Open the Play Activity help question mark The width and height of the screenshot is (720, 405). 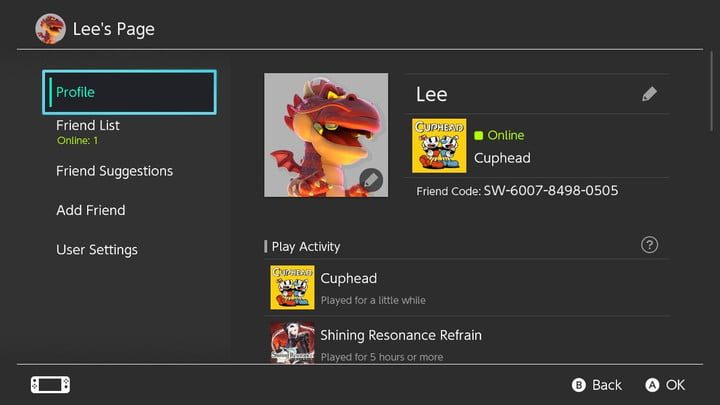pyautogui.click(x=649, y=245)
